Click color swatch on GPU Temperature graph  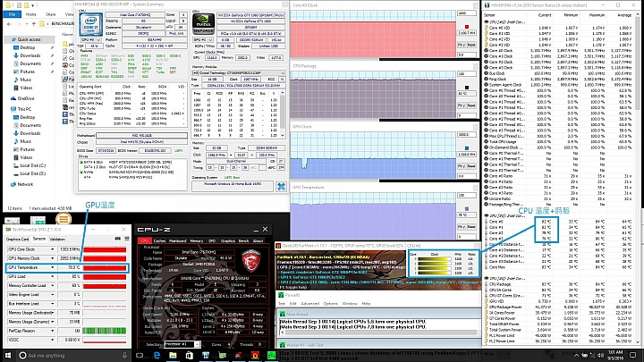tap(467, 209)
